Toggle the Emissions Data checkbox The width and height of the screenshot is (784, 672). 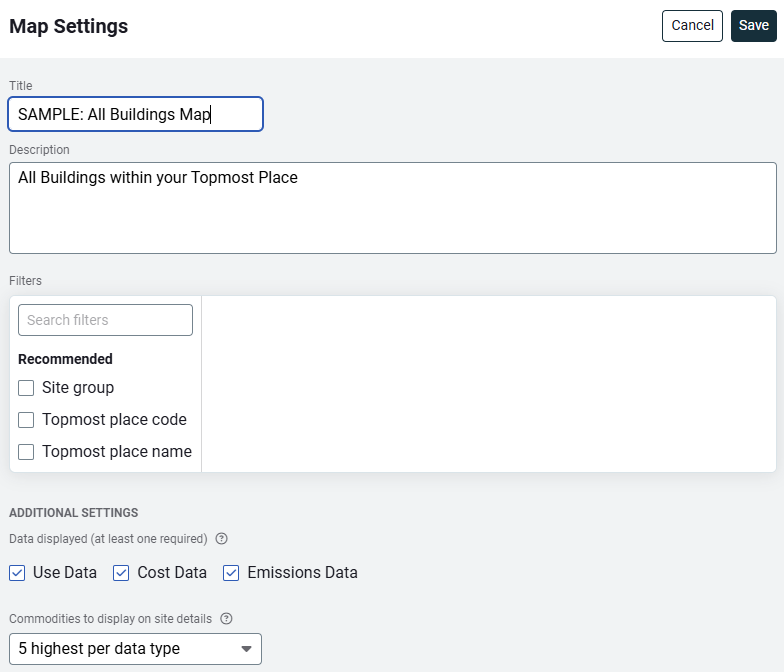(231, 573)
